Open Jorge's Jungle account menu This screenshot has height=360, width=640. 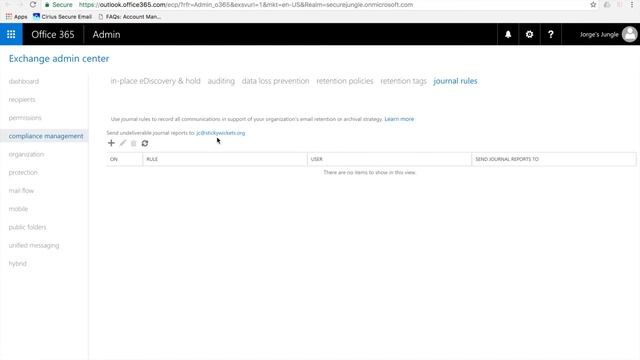[599, 35]
